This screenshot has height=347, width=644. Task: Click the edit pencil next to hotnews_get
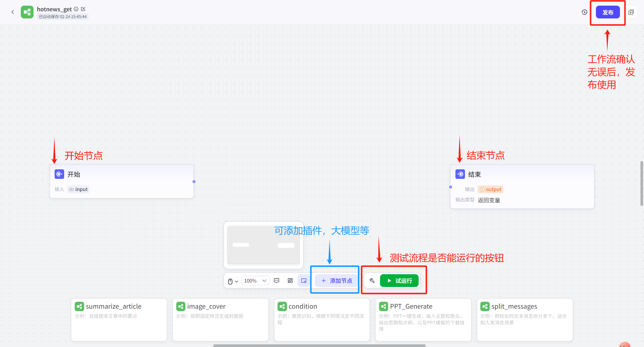click(x=83, y=9)
